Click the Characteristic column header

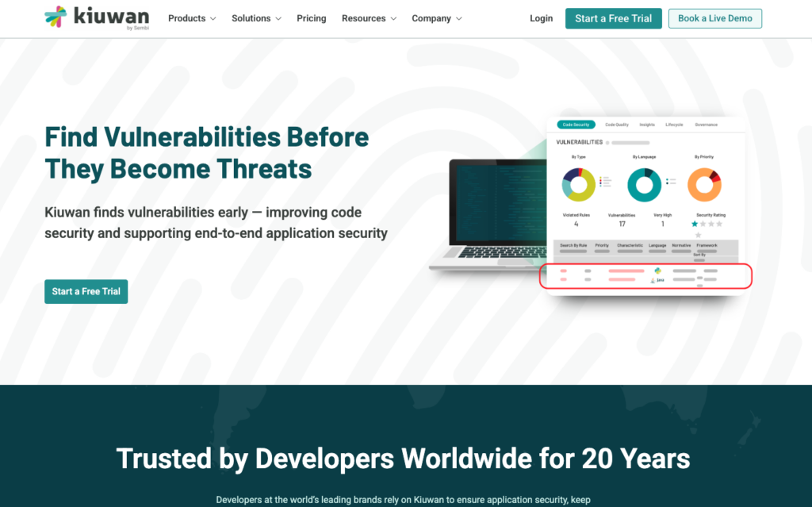630,245
